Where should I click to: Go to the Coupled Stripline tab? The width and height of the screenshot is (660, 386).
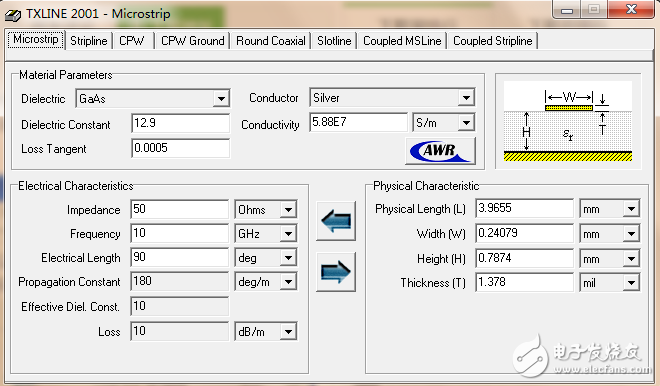coord(492,41)
